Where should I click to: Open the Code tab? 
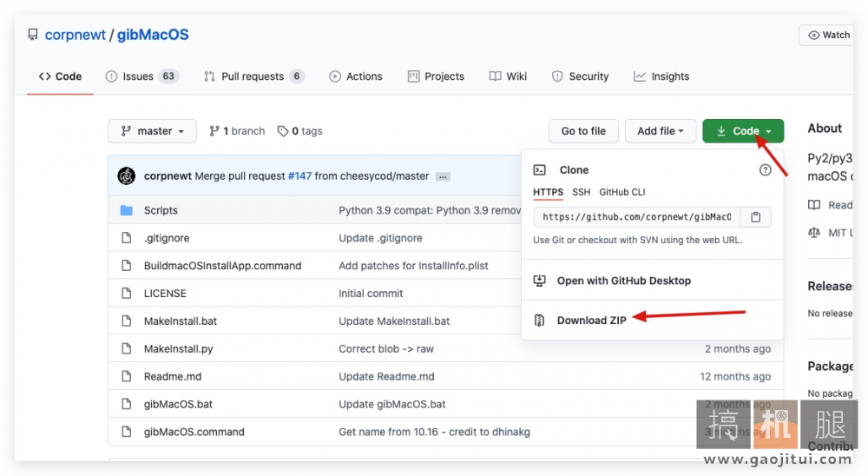pyautogui.click(x=61, y=76)
